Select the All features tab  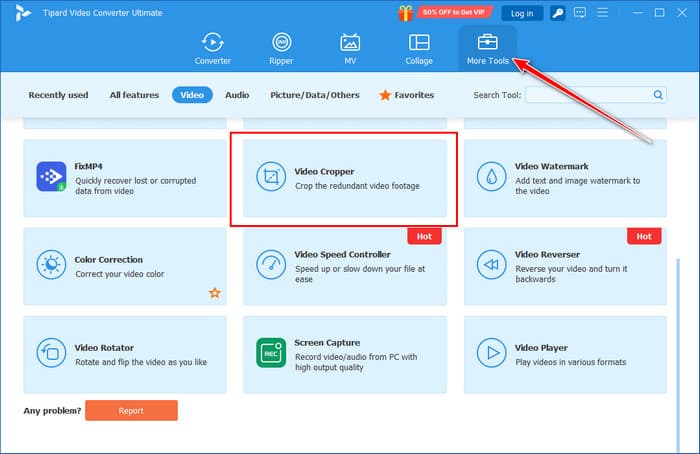click(x=134, y=95)
